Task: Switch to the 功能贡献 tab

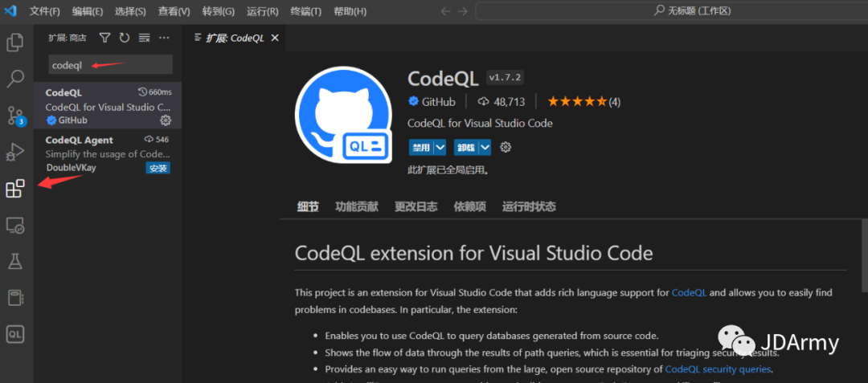Action: tap(357, 206)
